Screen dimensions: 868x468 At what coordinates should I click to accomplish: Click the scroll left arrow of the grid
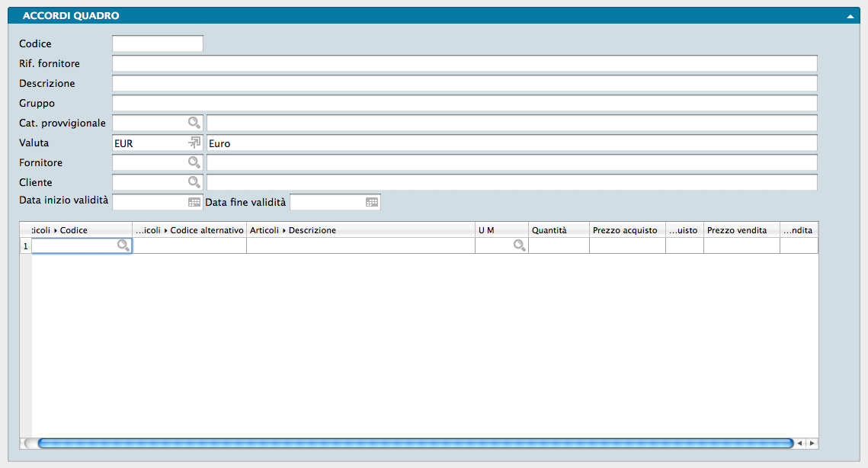(x=799, y=443)
